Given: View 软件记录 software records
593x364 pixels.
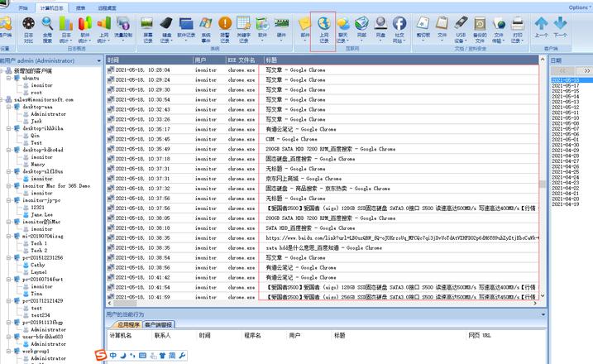Looking at the screenshot, I should coord(186,27).
